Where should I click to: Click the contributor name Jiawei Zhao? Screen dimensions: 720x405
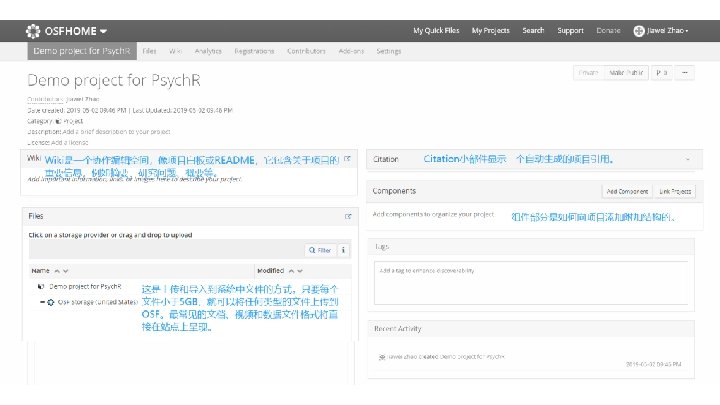coord(83,99)
